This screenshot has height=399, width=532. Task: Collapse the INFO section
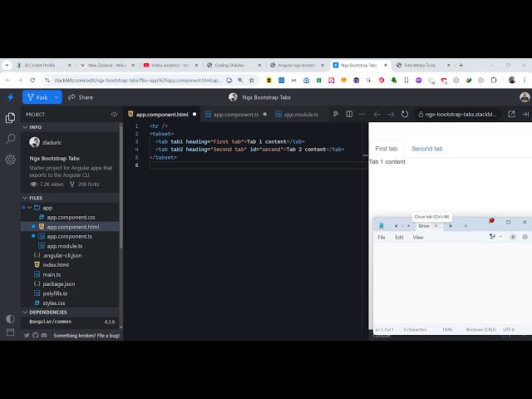(x=24, y=127)
